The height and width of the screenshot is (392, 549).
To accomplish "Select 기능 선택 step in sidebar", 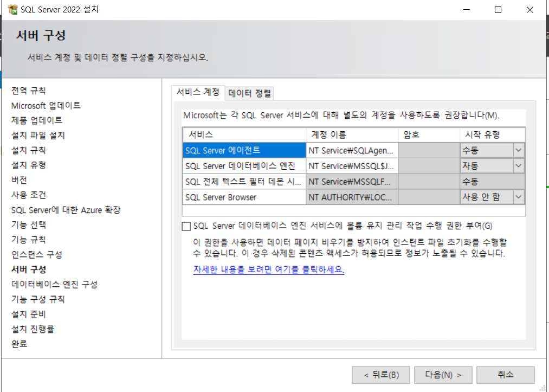I will coord(28,224).
